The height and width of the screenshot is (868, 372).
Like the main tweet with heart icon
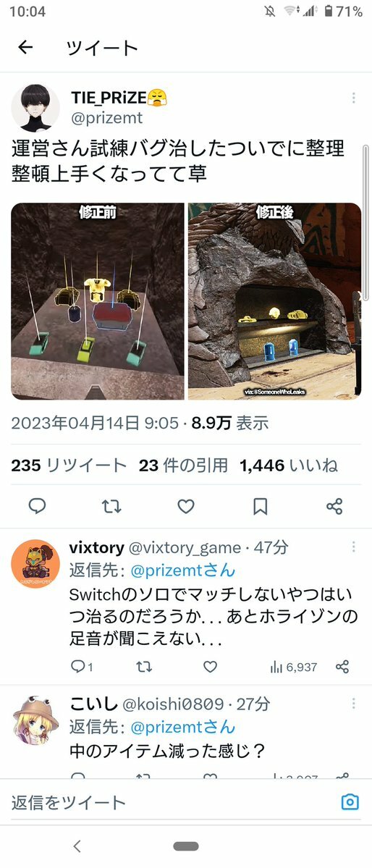tap(186, 506)
